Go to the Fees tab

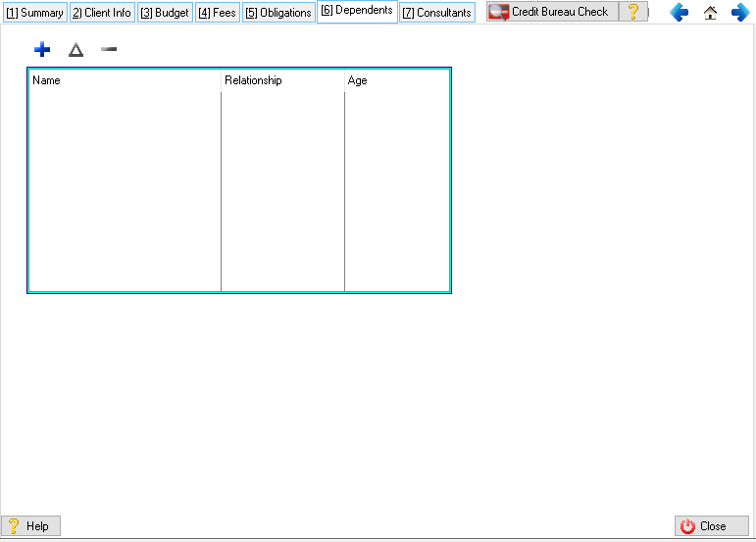[218, 13]
